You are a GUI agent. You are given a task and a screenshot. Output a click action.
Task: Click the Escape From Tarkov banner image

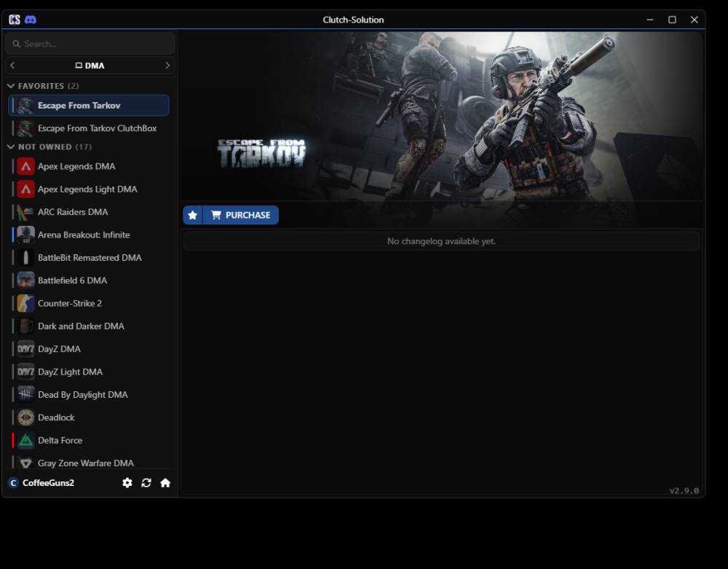tap(441, 116)
